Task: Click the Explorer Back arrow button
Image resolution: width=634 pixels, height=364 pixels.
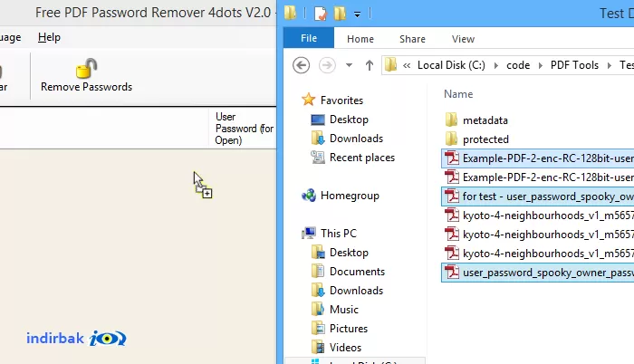Action: tap(302, 65)
